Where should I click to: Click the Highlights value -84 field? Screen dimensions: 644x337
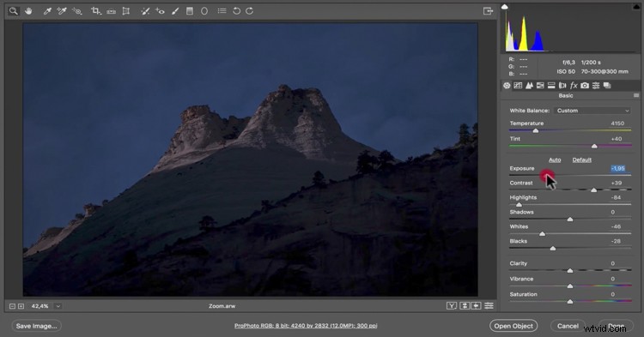tap(616, 197)
